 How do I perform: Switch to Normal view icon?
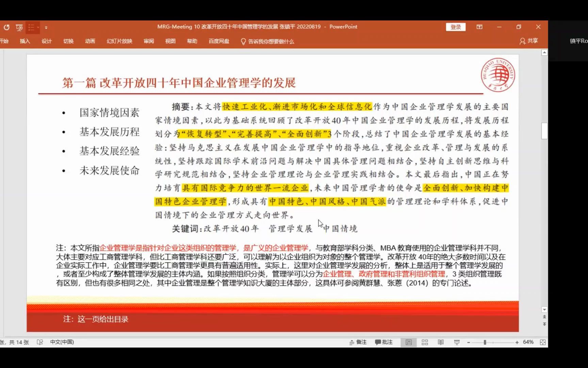409,342
